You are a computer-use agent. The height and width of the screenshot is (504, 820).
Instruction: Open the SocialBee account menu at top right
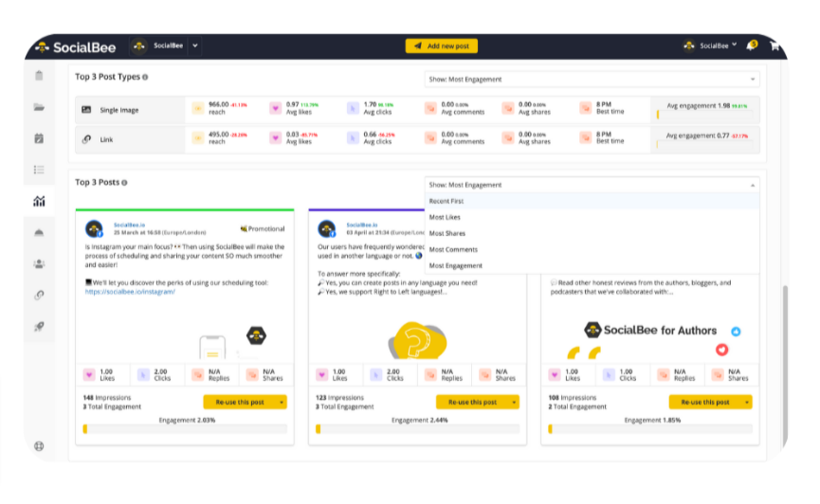coord(710,46)
